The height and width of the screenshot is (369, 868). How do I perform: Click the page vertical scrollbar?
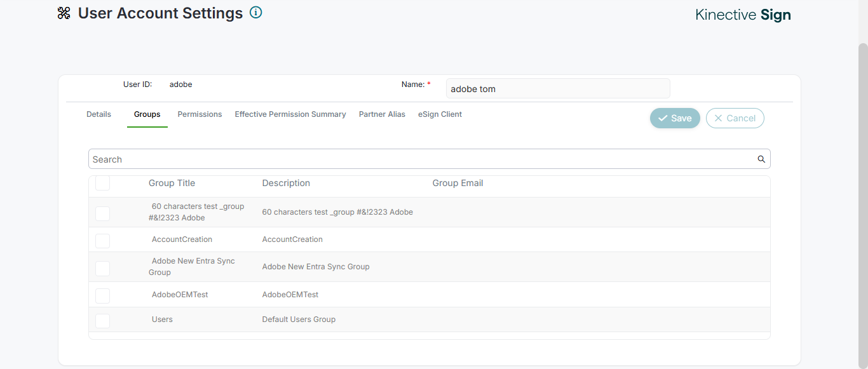coord(862,191)
